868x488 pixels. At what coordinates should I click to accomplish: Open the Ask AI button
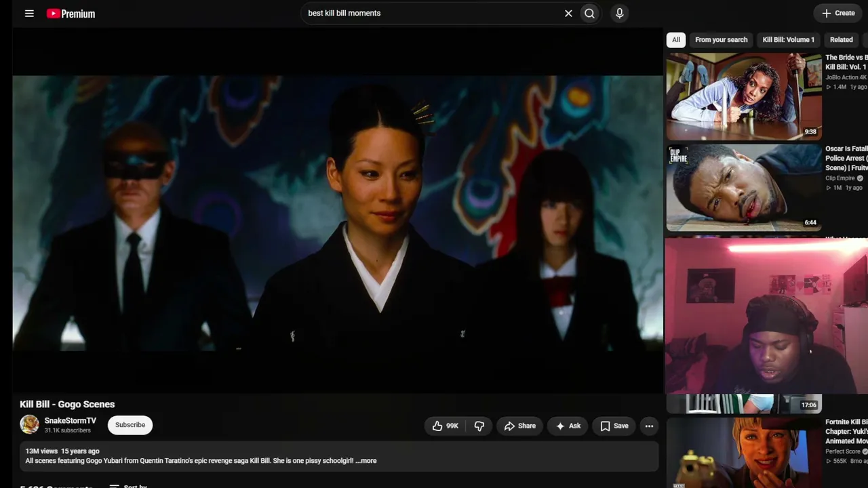pyautogui.click(x=568, y=426)
